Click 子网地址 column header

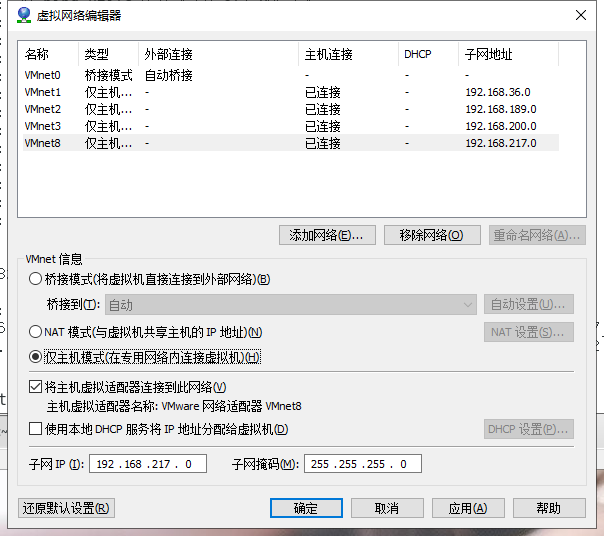[x=508, y=54]
